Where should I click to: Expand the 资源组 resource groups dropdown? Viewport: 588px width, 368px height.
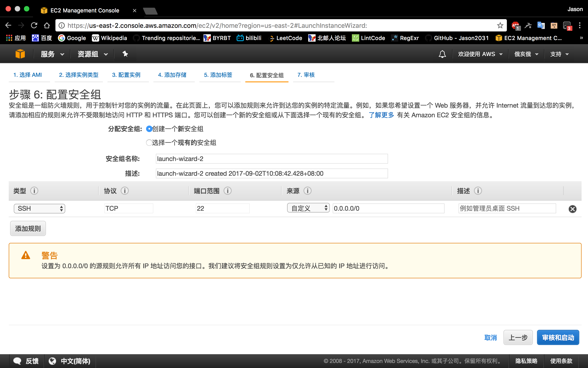point(93,54)
